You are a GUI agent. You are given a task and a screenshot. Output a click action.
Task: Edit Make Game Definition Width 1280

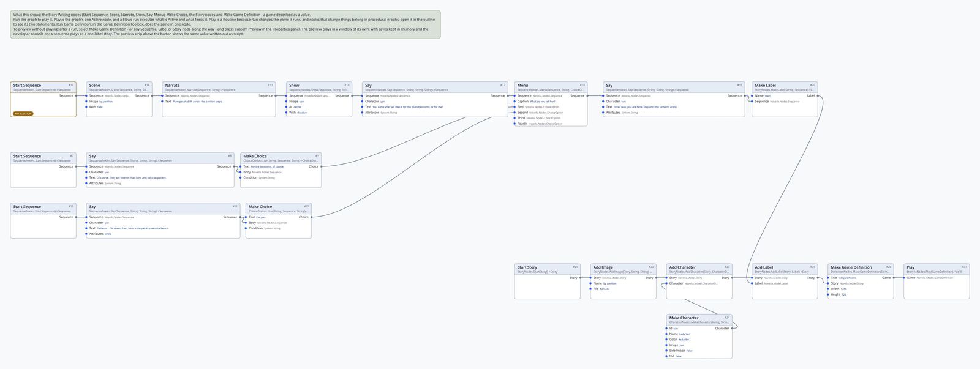click(x=844, y=289)
